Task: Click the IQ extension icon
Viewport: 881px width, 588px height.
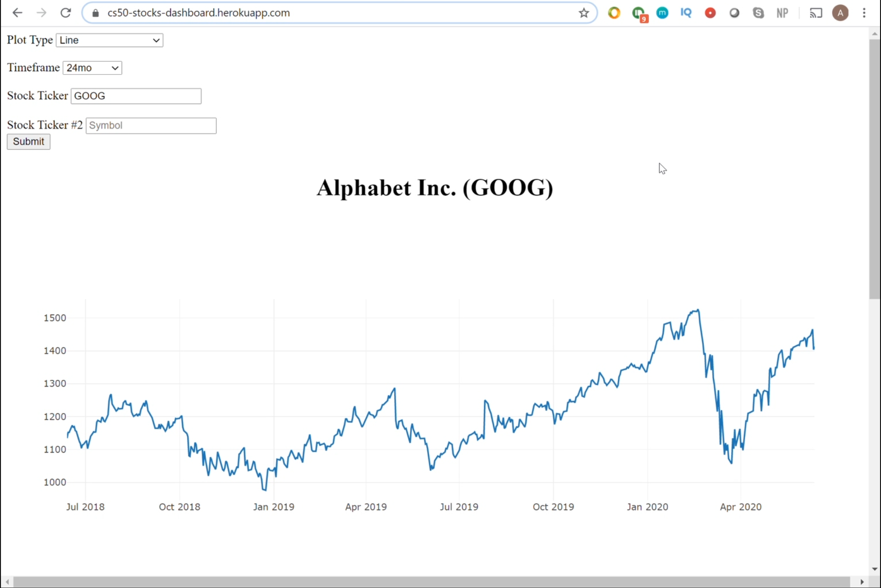Action: (686, 13)
